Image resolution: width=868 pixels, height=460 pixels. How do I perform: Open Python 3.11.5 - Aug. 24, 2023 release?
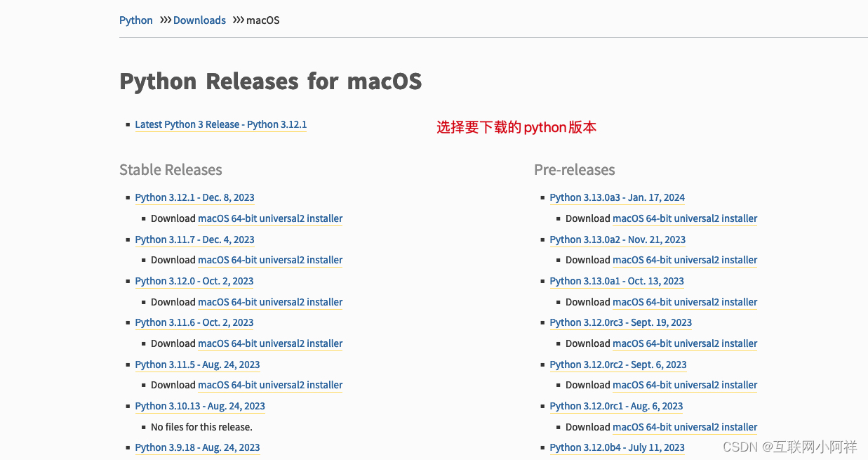coord(197,364)
